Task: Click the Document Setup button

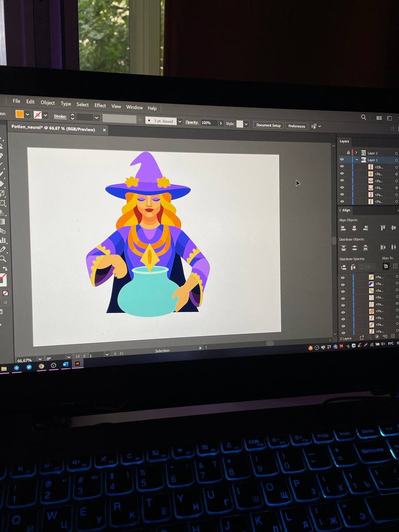Action: (x=269, y=125)
